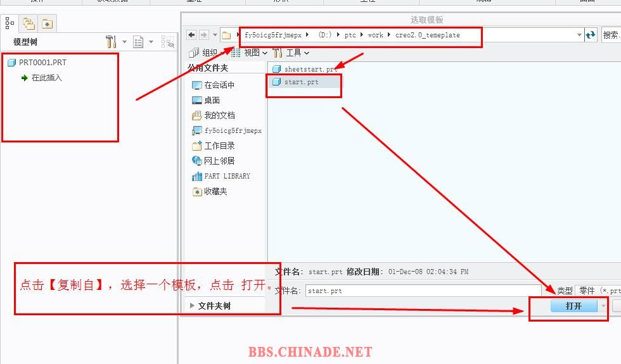Open the 组织 organize menu
The width and height of the screenshot is (621, 364).
[209, 53]
